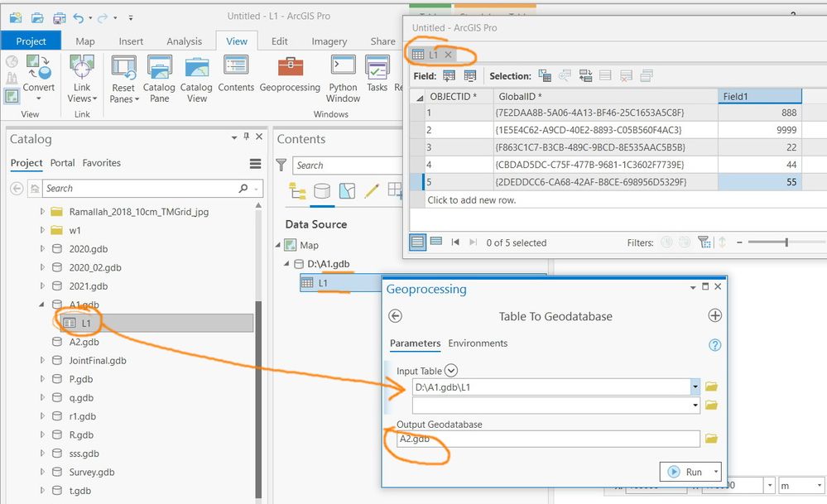Image resolution: width=827 pixels, height=504 pixels.
Task: Open the Catalog pane hamburger menu
Action: [255, 164]
